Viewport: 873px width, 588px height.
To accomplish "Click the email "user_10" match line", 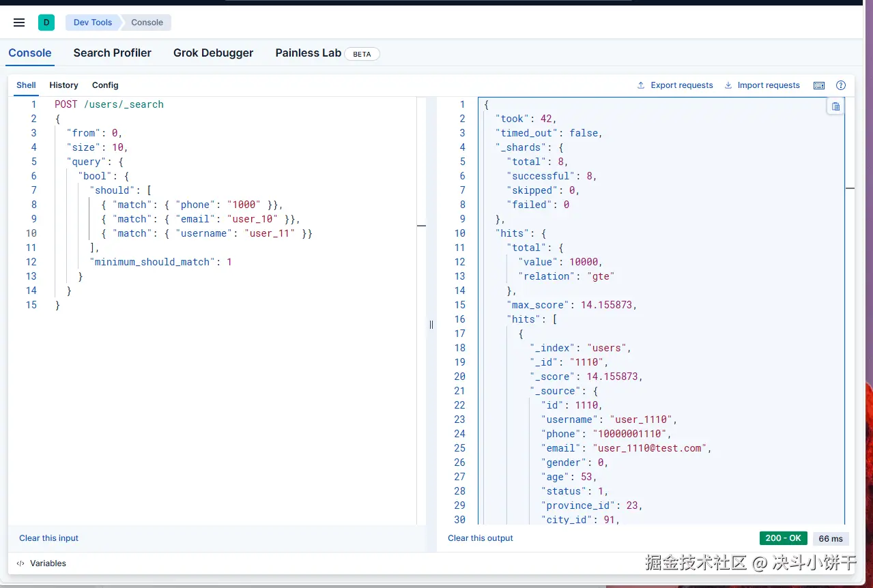I will [201, 219].
